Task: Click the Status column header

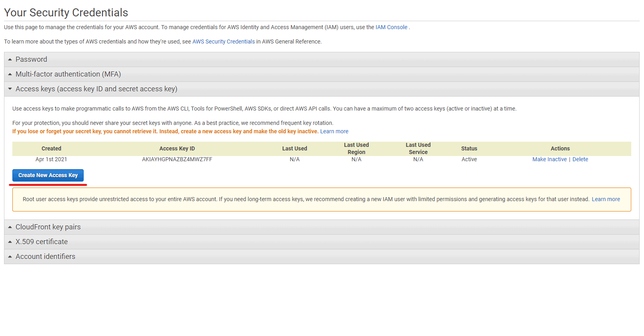Action: pos(469,148)
